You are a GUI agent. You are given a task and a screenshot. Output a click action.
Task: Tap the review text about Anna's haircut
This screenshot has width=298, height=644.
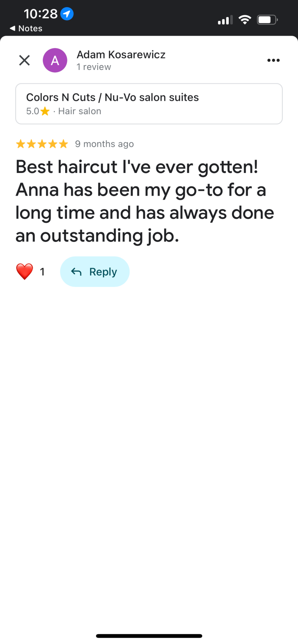(145, 201)
